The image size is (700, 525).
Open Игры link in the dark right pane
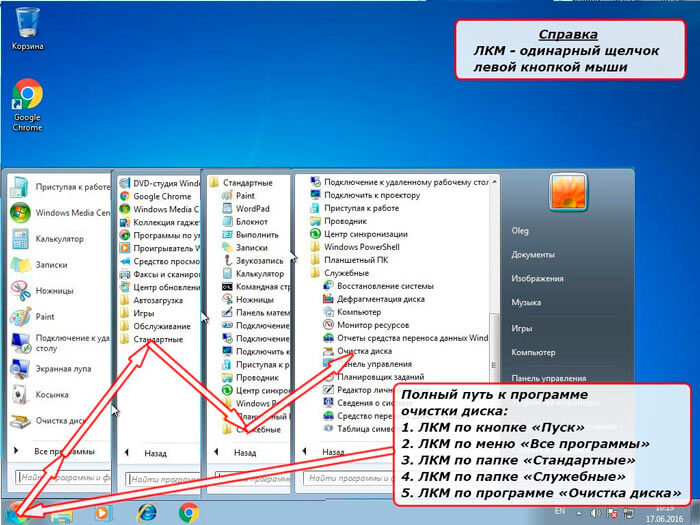coord(522,329)
